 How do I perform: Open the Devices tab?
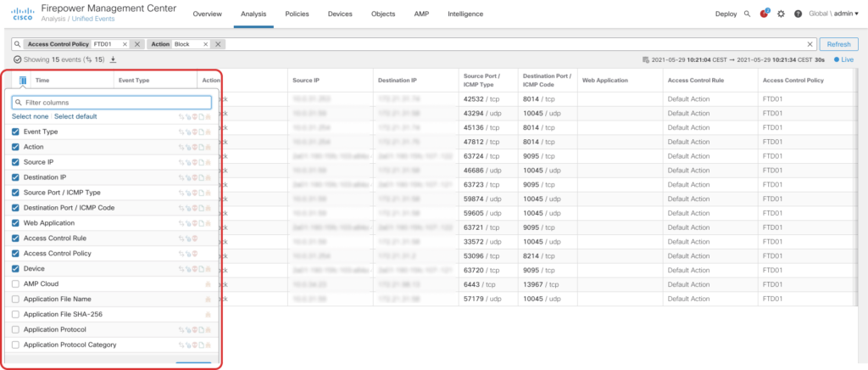[340, 14]
